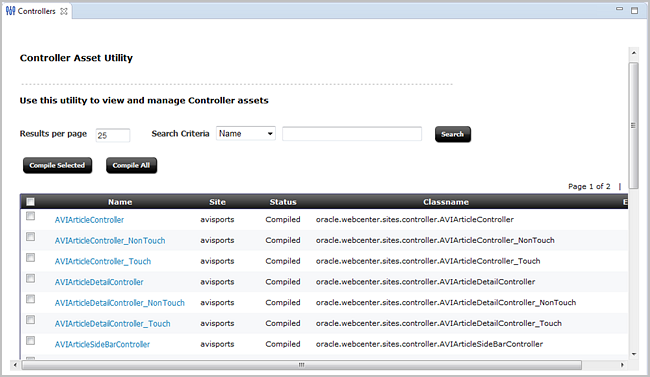Maximize the Controllers view panel

tap(634, 10)
